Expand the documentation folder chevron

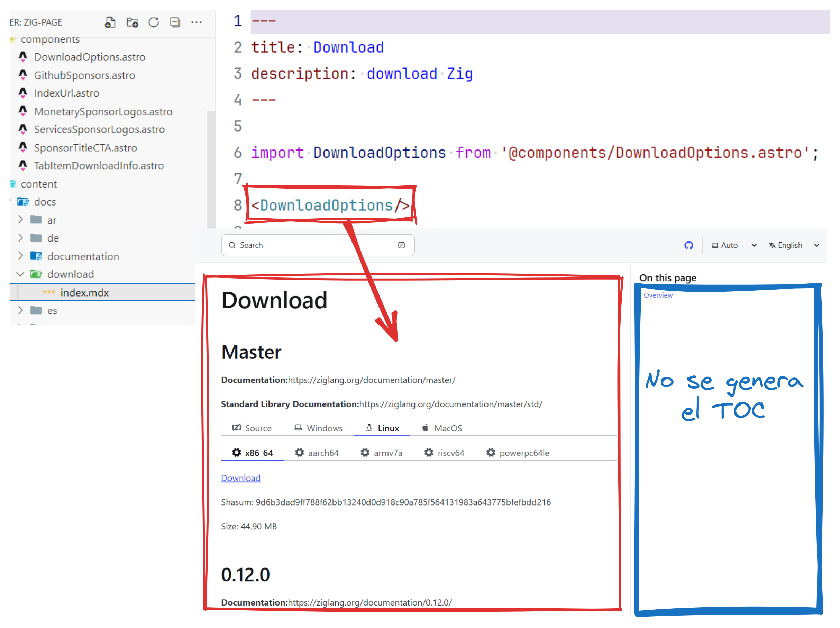[x=20, y=256]
